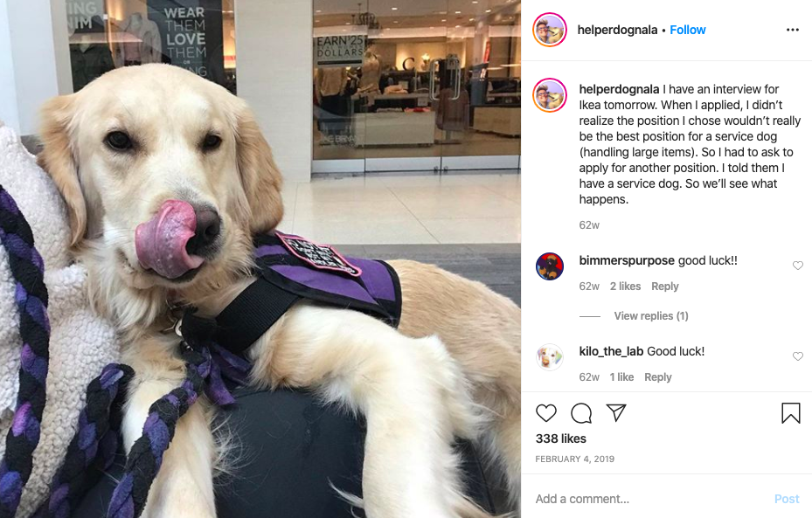Focus the Add a comment field

(650, 499)
